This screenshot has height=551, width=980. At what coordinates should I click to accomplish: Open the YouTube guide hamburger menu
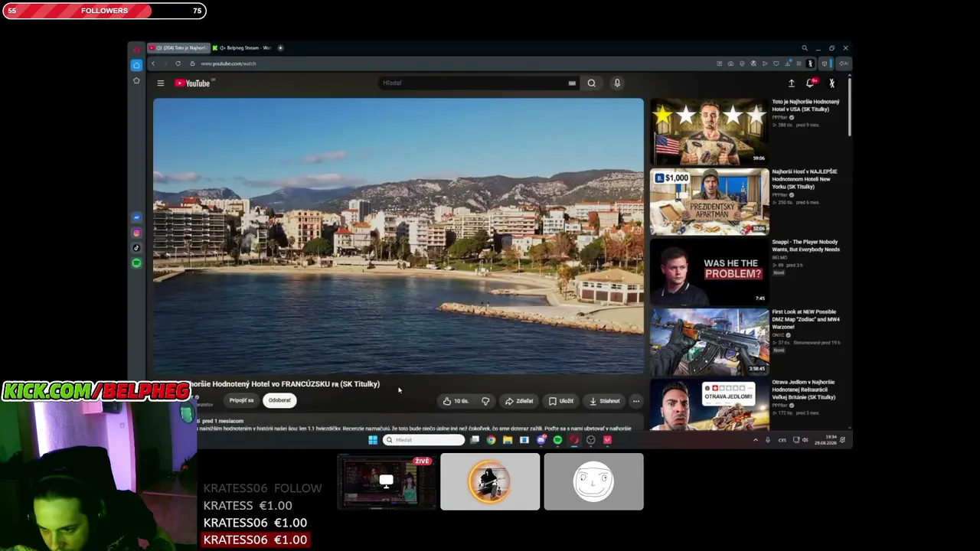(160, 83)
